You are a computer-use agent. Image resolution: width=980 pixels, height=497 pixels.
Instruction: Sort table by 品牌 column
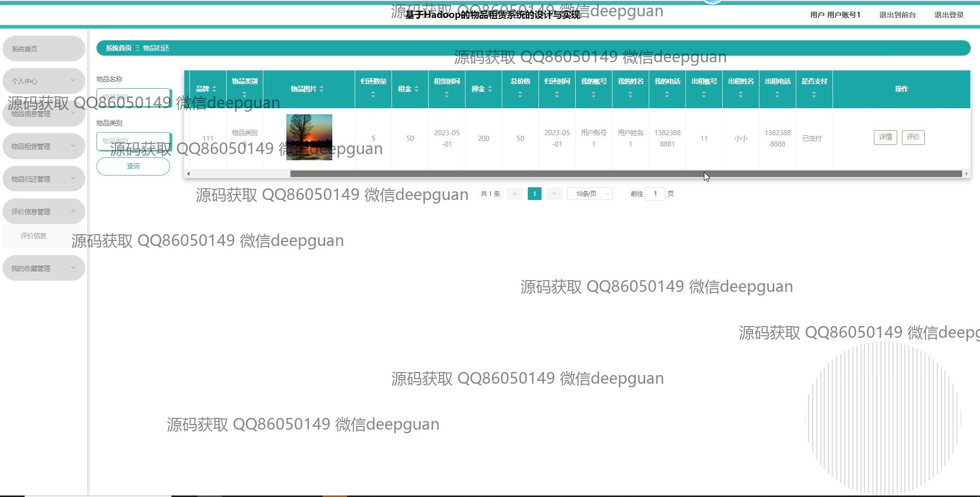[x=214, y=89]
